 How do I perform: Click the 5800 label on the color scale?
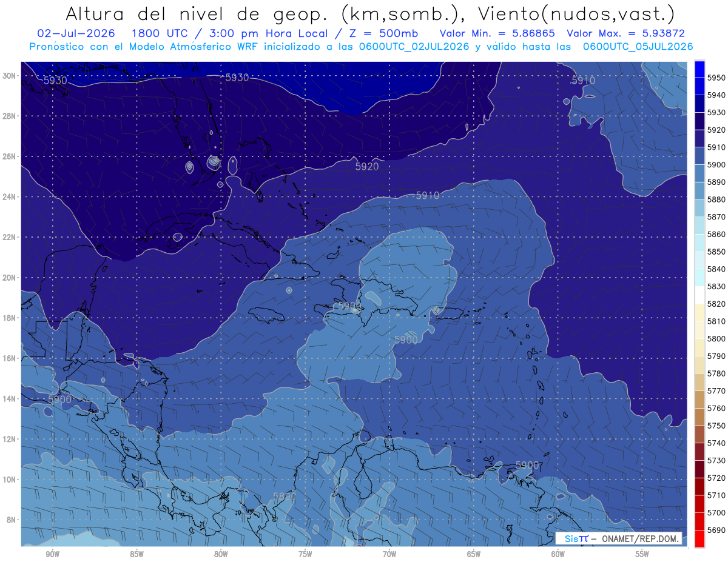(x=716, y=338)
